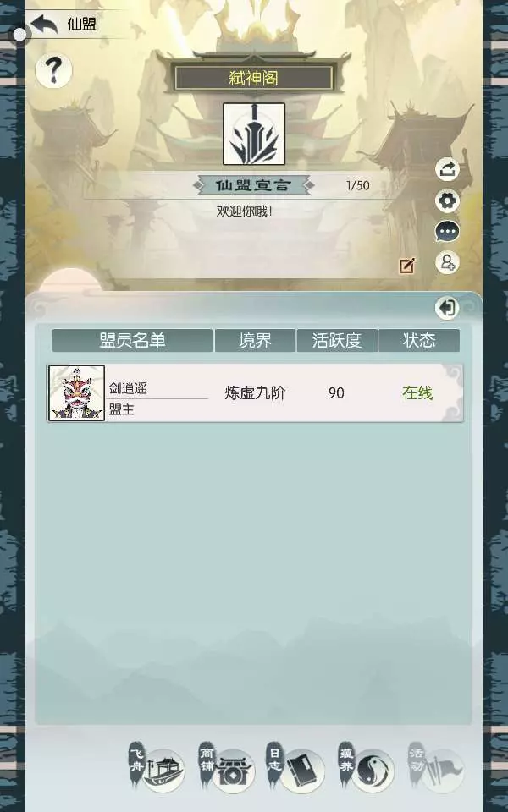508x812 pixels.
Task: Tap the add member person icon
Action: pyautogui.click(x=447, y=263)
